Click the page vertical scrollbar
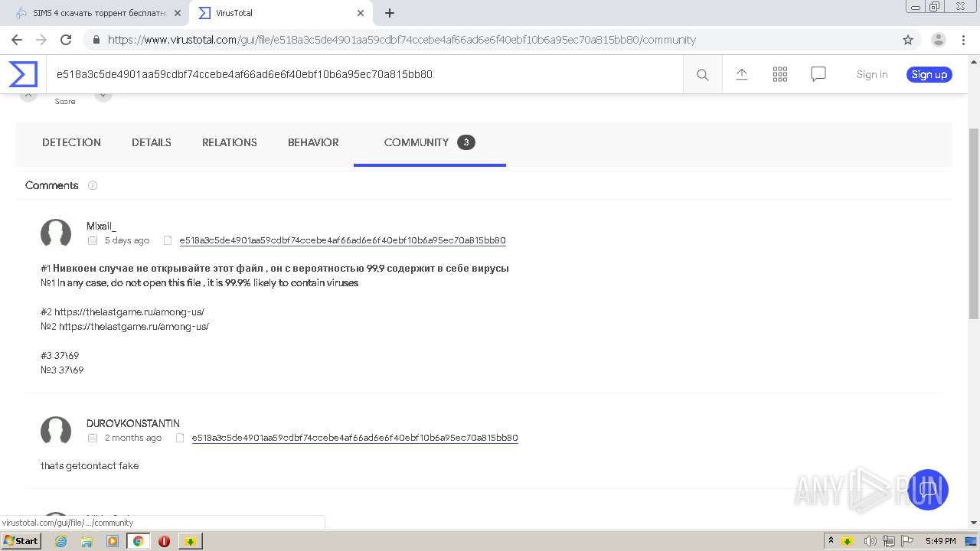The width and height of the screenshot is (980, 551). [x=974, y=222]
